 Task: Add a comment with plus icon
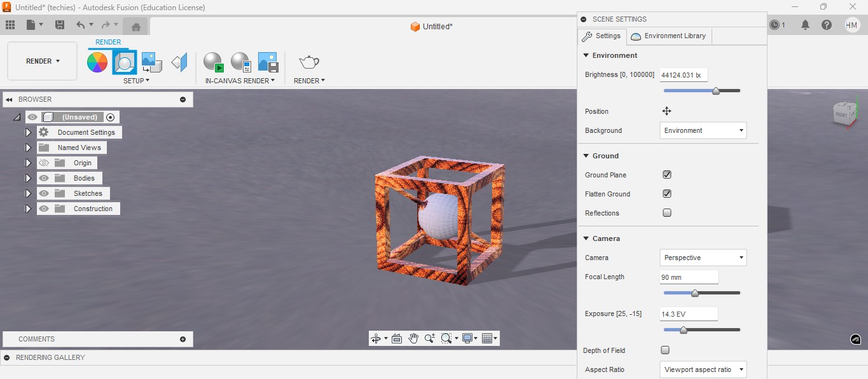[x=183, y=339]
